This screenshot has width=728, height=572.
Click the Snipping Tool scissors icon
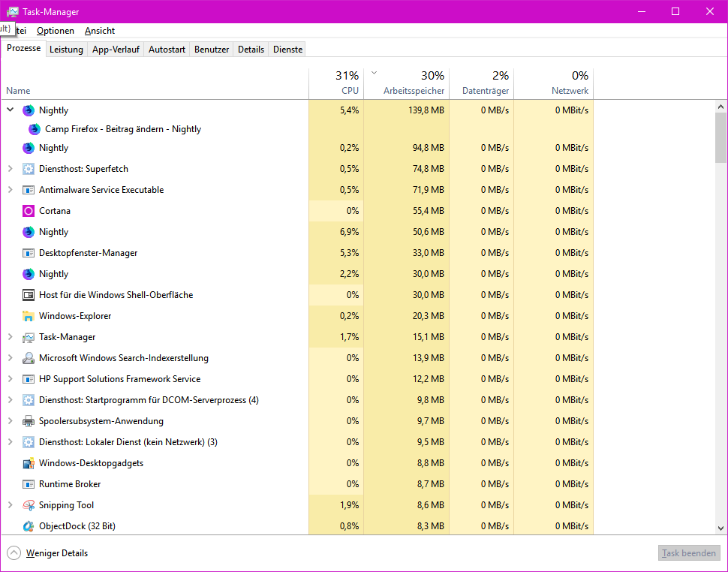click(29, 505)
